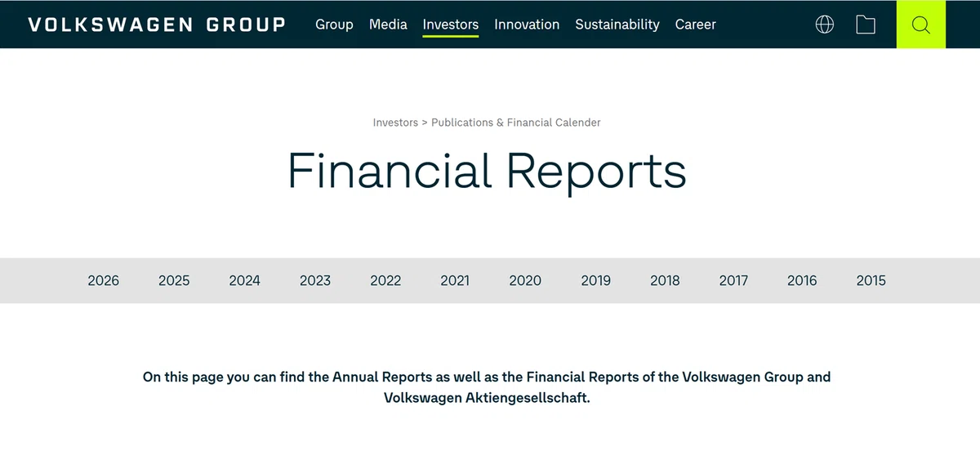
Task: Select the 2022 year tab
Action: (385, 280)
